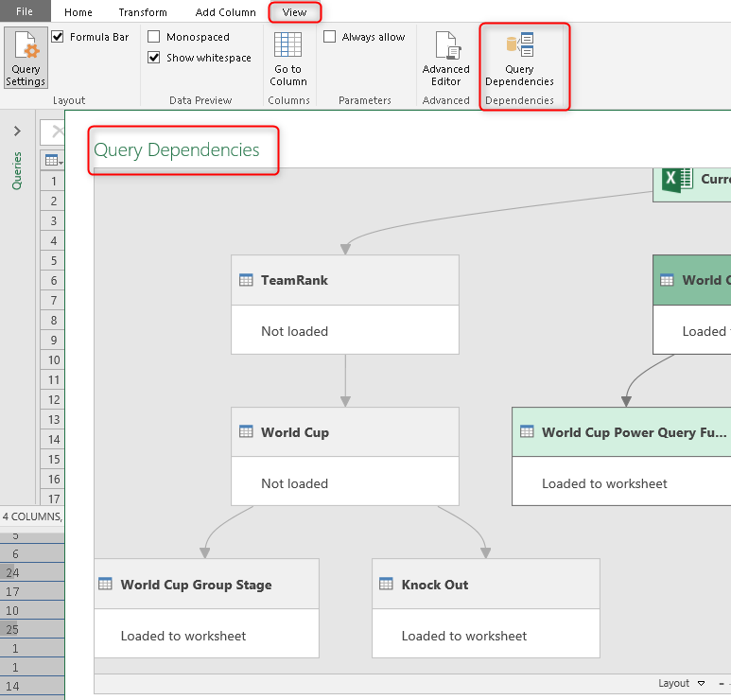The width and height of the screenshot is (731, 700).
Task: Click the Queries vertical pane label
Action: (17, 170)
